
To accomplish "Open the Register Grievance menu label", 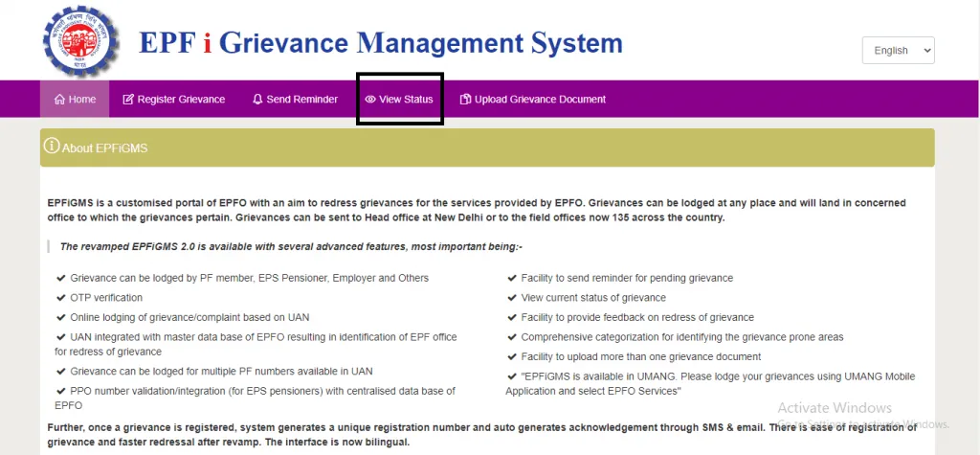I will click(181, 100).
